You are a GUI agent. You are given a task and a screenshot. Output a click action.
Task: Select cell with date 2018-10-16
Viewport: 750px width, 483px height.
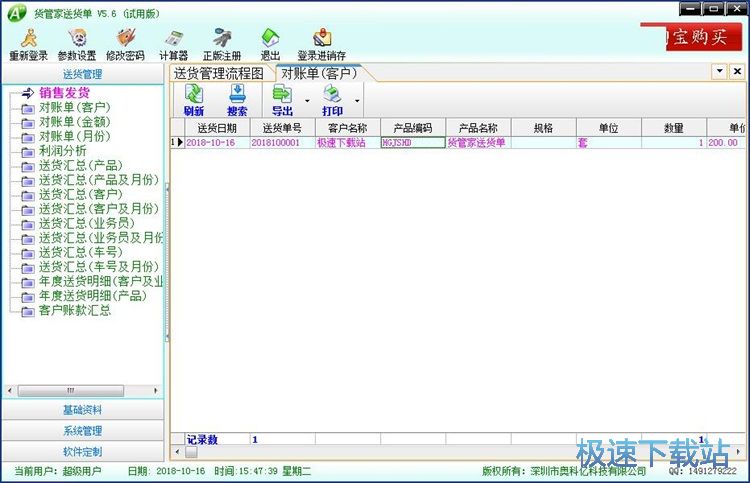(217, 143)
